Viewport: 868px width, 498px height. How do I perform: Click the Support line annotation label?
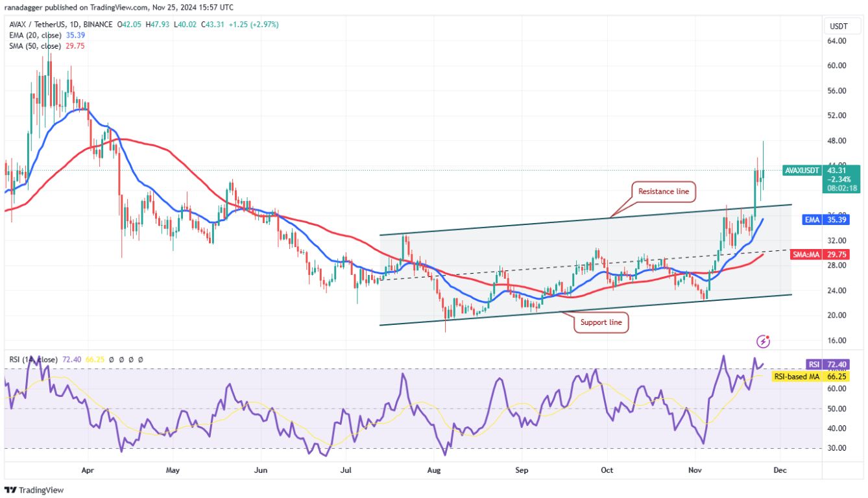coord(600,322)
